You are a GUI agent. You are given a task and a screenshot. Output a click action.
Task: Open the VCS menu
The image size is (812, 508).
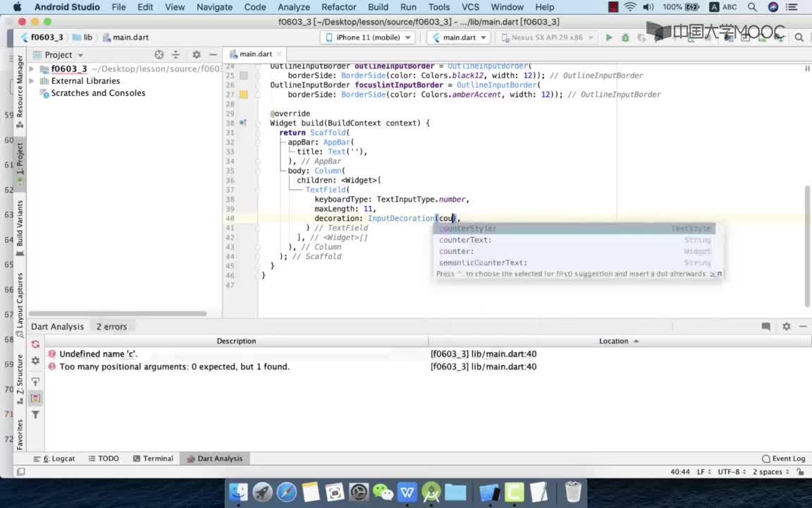pyautogui.click(x=470, y=7)
